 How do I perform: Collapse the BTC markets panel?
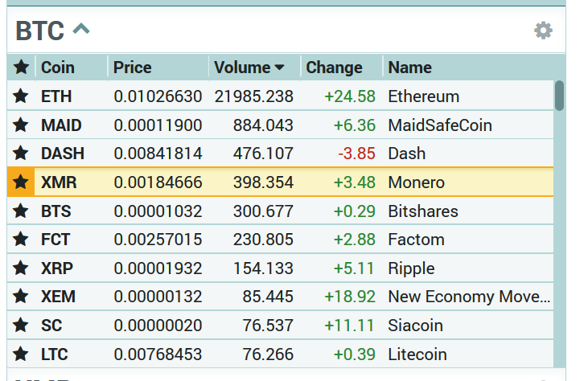tap(81, 29)
